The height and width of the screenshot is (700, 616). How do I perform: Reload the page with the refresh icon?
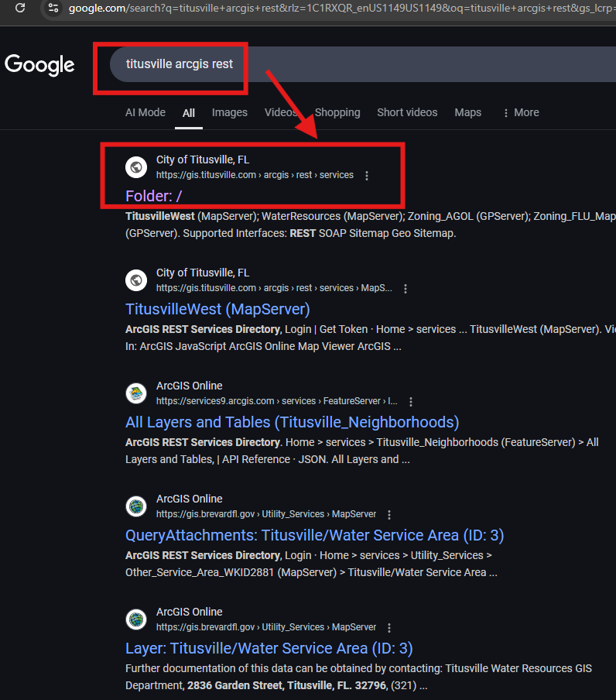(x=20, y=8)
